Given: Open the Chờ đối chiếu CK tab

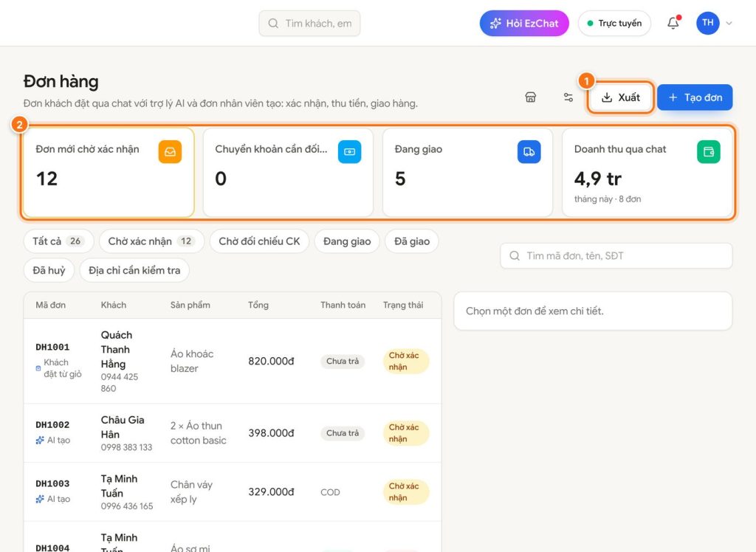Looking at the screenshot, I should tap(259, 241).
